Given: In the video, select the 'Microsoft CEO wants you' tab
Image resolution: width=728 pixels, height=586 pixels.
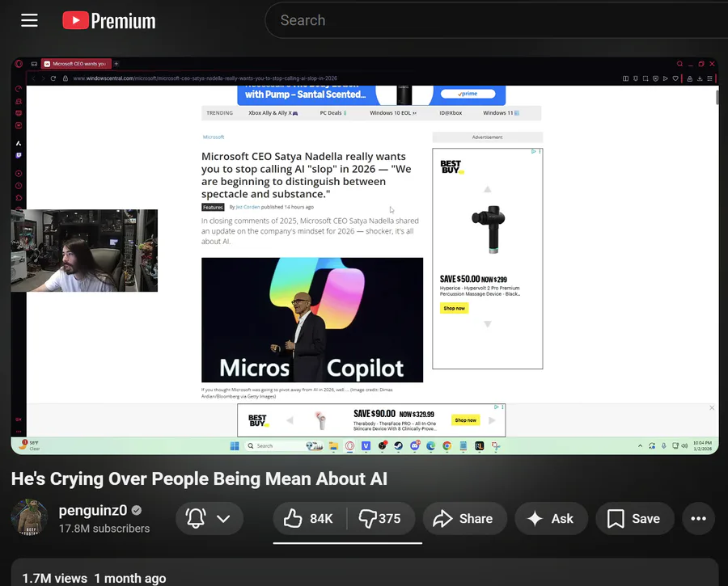Looking at the screenshot, I should click(x=76, y=64).
